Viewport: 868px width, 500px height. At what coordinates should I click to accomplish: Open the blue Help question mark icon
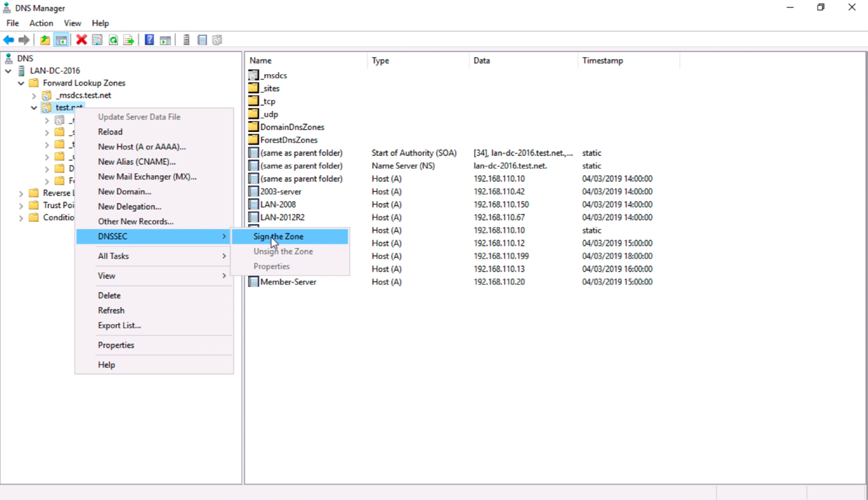pyautogui.click(x=150, y=40)
